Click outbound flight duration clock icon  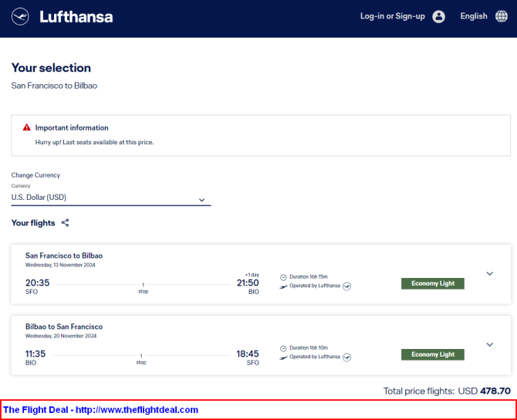283,277
